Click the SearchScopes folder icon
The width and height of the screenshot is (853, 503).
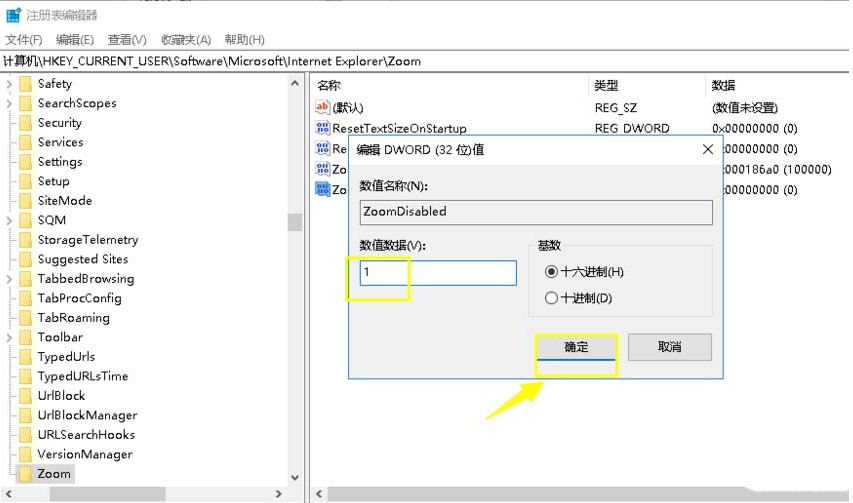[x=25, y=103]
